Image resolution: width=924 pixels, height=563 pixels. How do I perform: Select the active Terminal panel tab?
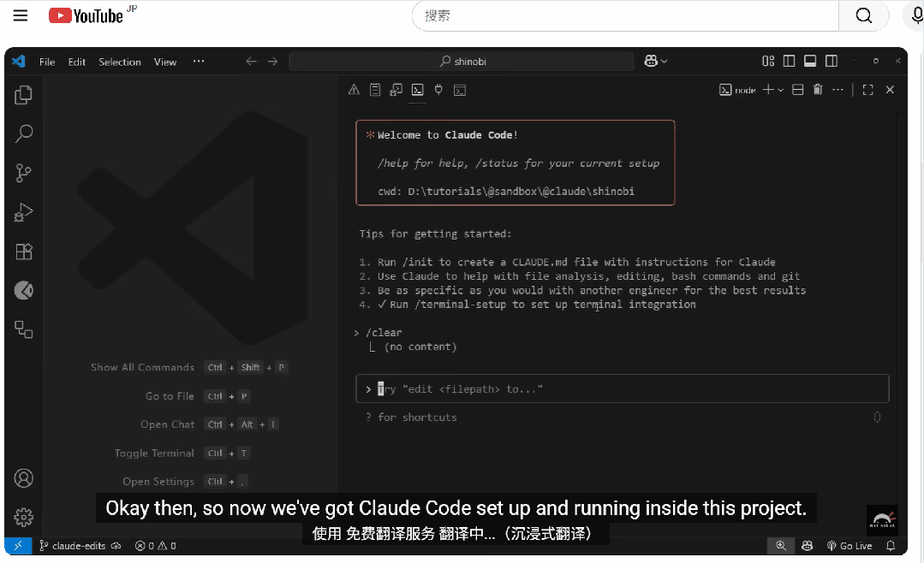click(417, 90)
